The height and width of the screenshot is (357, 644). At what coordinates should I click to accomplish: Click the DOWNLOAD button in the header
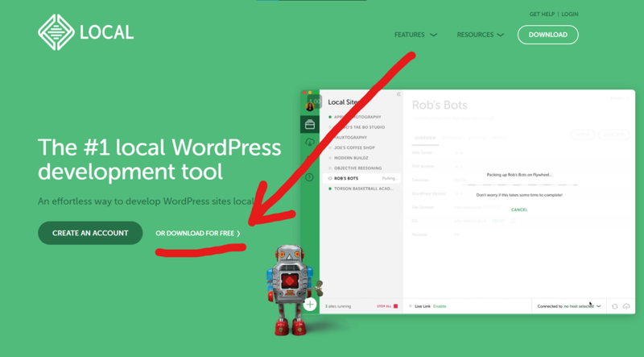point(548,35)
